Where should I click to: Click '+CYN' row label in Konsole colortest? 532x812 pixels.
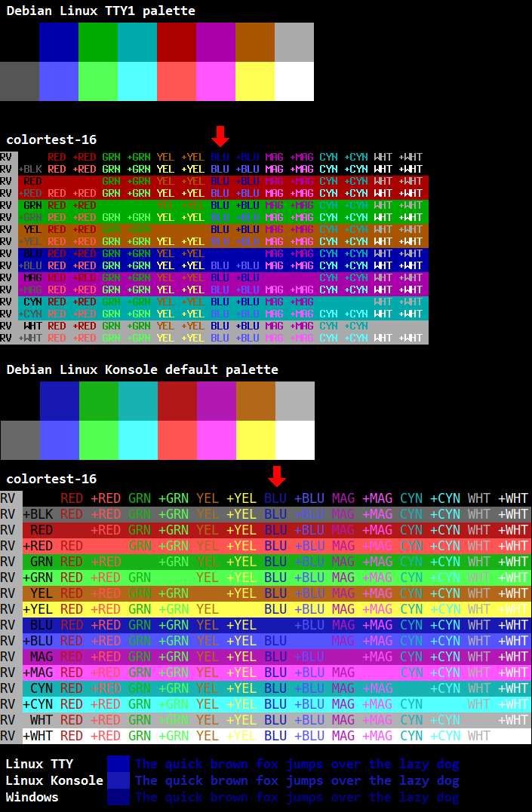click(x=38, y=704)
